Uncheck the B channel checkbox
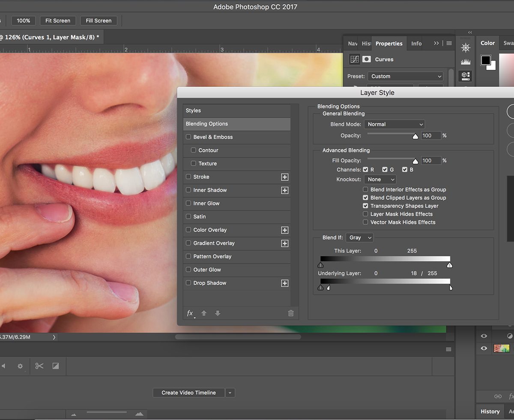The height and width of the screenshot is (420, 514). 404,170
